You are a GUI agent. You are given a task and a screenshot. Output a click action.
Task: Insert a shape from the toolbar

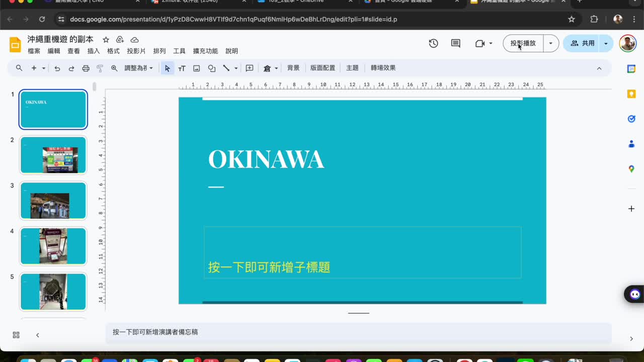tap(212, 68)
